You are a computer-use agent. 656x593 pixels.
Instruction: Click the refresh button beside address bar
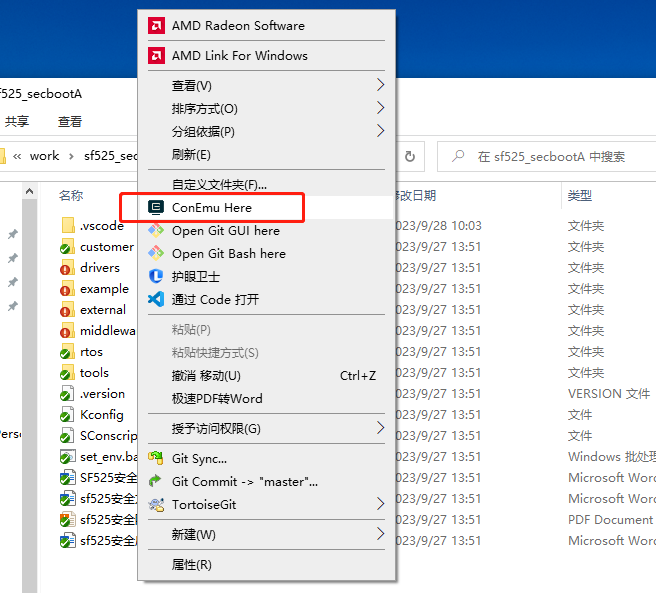pos(411,156)
